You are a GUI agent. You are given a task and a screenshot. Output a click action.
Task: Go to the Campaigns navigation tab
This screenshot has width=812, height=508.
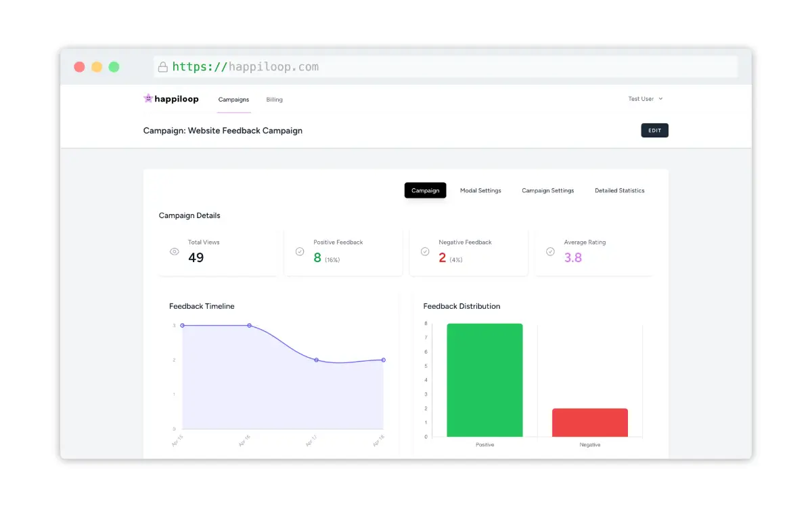coord(233,100)
